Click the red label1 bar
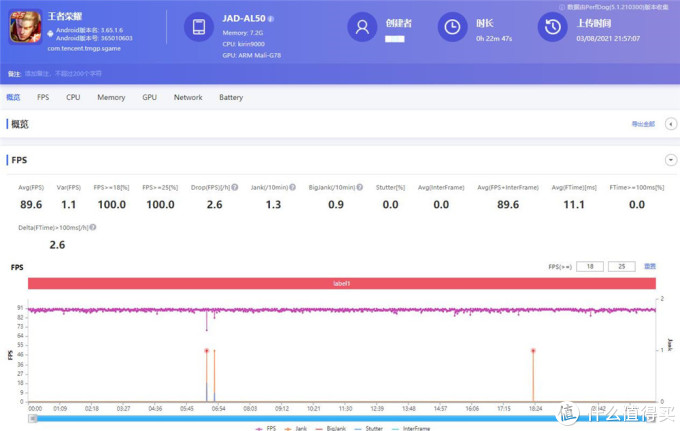 coord(342,283)
